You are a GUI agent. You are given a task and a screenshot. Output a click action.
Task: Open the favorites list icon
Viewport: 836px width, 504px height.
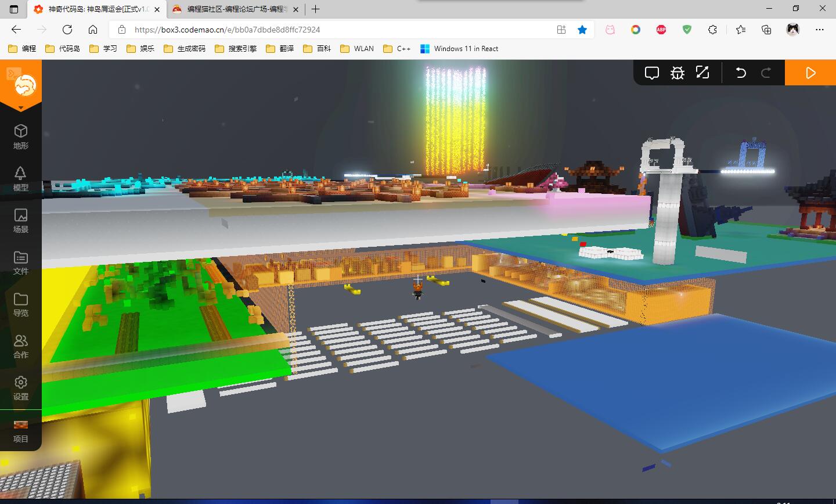pyautogui.click(x=741, y=30)
